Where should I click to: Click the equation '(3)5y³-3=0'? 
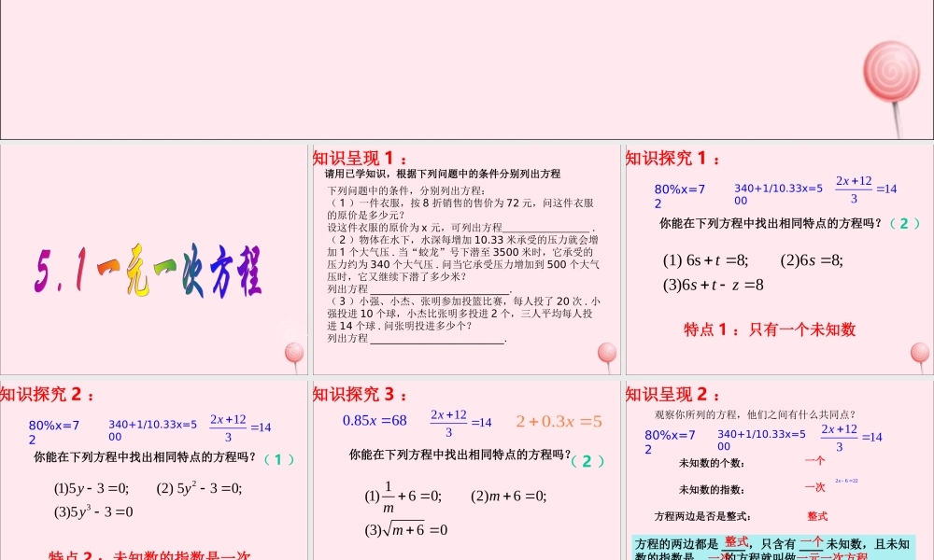coord(93,511)
